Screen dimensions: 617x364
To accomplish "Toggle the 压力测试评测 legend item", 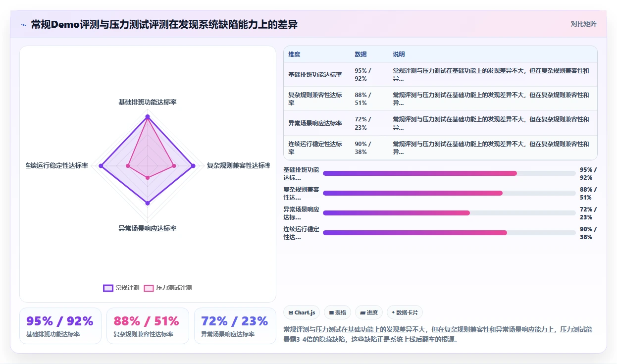I will coord(167,288).
